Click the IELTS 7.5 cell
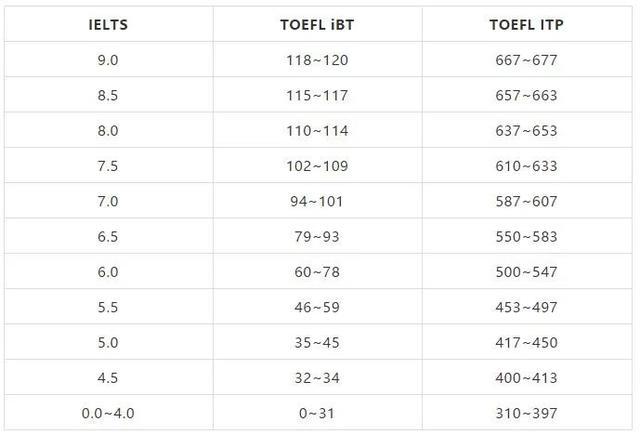640x435 pixels. click(106, 166)
